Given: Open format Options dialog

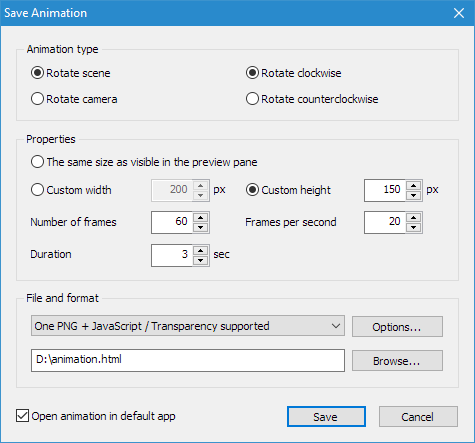Looking at the screenshot, I should tap(397, 327).
